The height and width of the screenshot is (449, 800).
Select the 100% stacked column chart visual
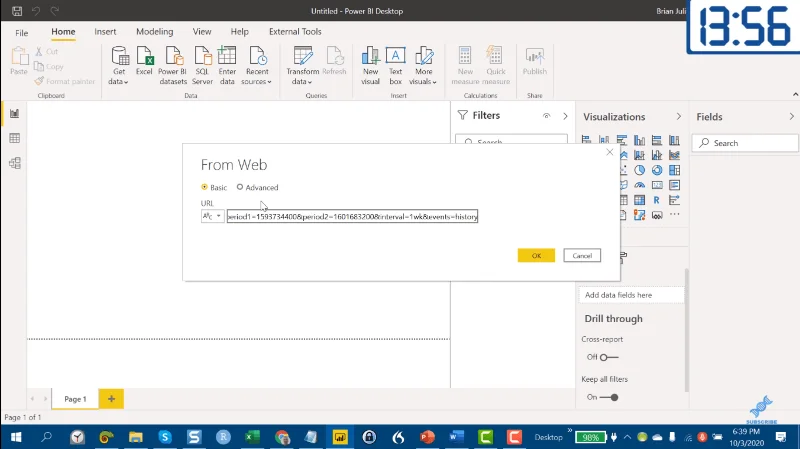click(674, 140)
